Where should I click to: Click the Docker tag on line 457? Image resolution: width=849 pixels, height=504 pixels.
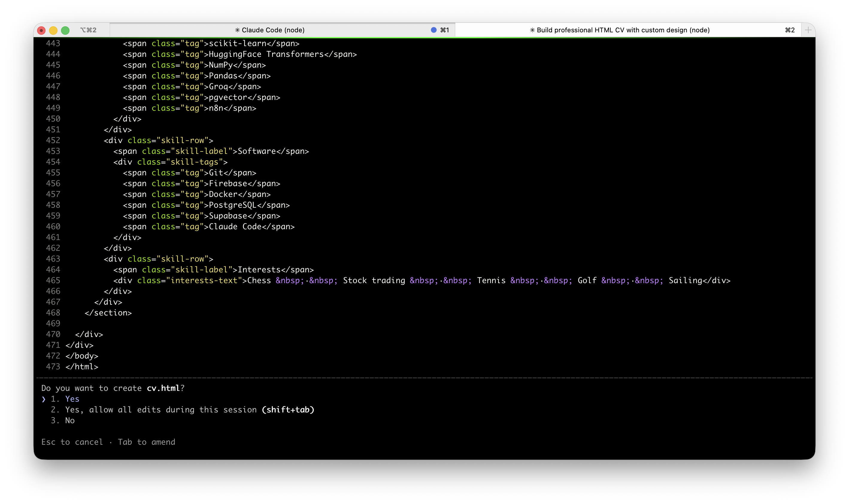pos(197,194)
